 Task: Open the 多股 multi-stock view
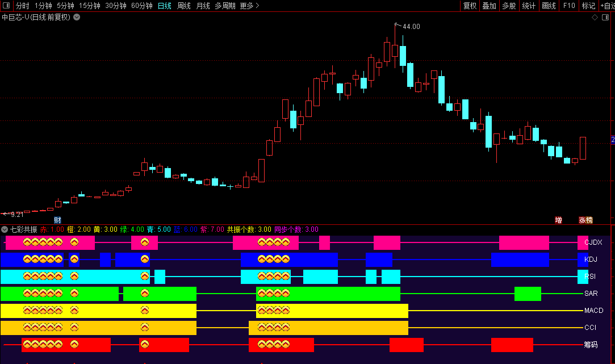click(x=509, y=6)
